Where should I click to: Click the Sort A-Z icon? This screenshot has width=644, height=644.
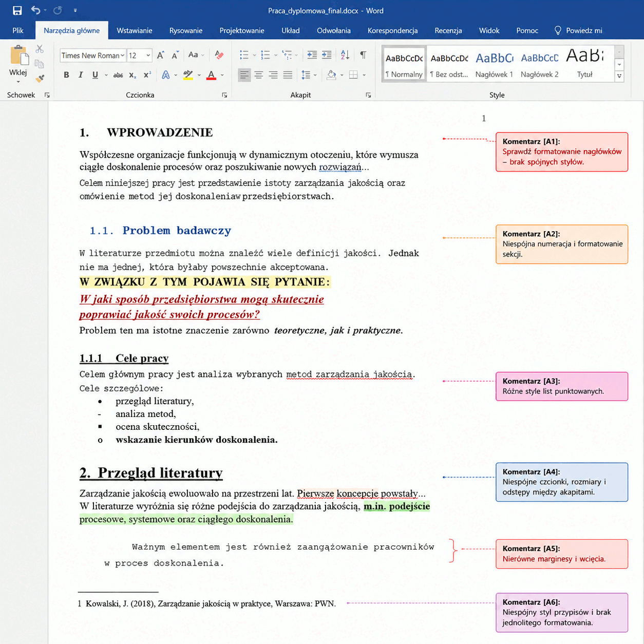pos(345,55)
